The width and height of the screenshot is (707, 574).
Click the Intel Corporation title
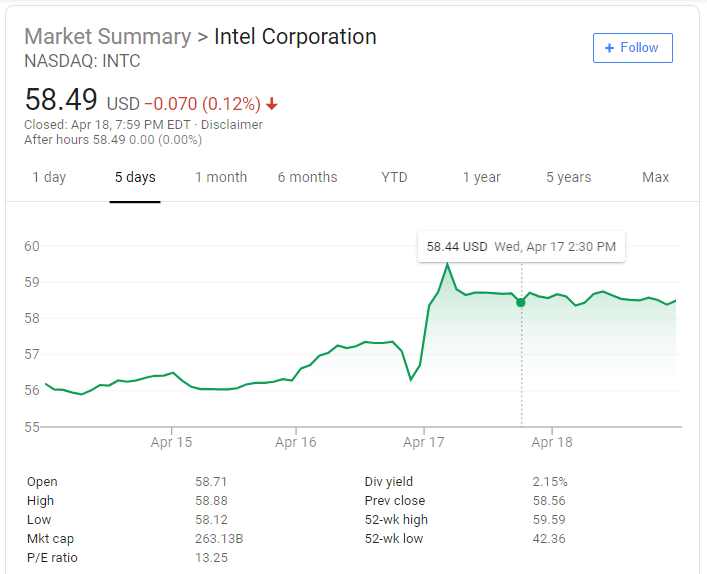pos(295,37)
